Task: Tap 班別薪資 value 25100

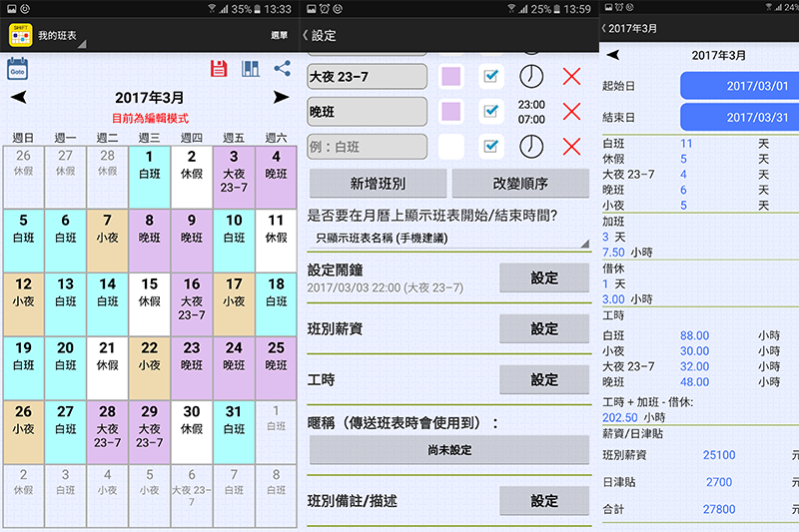Action: click(719, 455)
